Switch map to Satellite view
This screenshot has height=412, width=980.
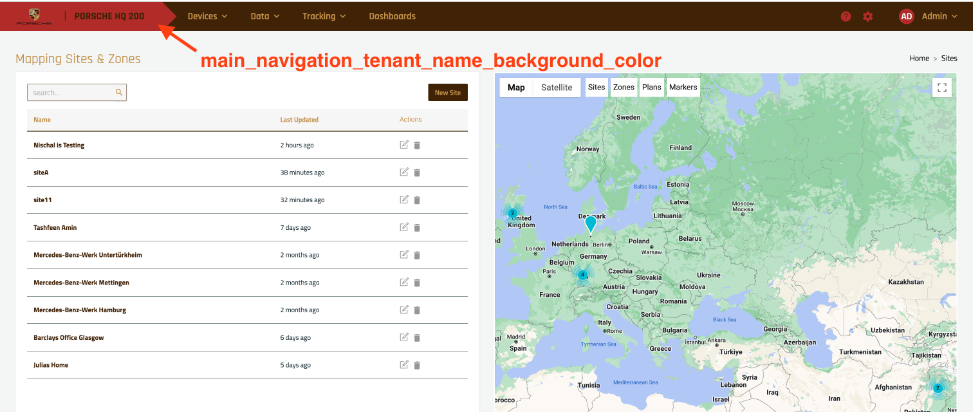point(557,88)
